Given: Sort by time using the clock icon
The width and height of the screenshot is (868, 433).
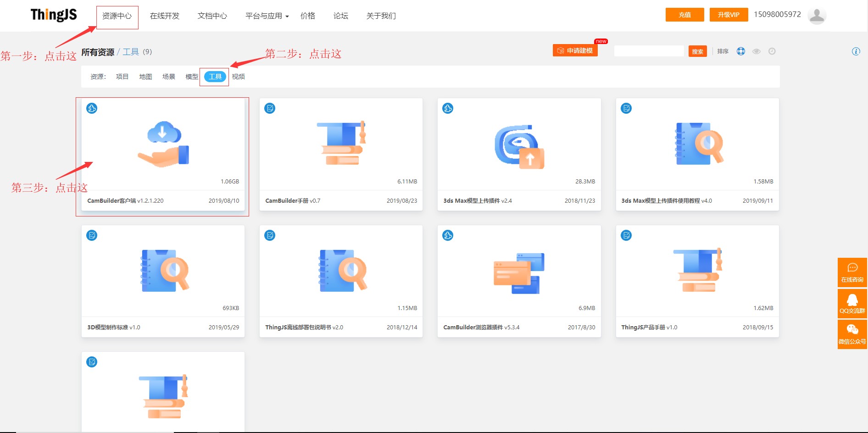Looking at the screenshot, I should [x=772, y=51].
